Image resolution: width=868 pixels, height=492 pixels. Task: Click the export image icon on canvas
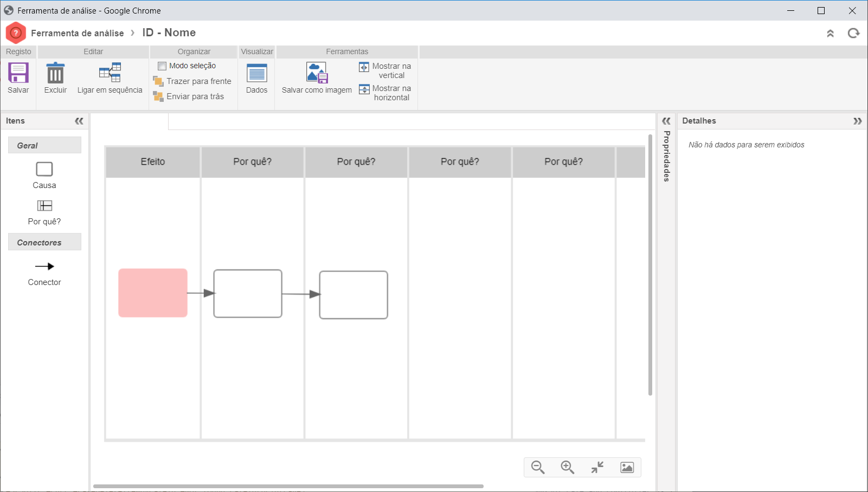[x=627, y=467]
